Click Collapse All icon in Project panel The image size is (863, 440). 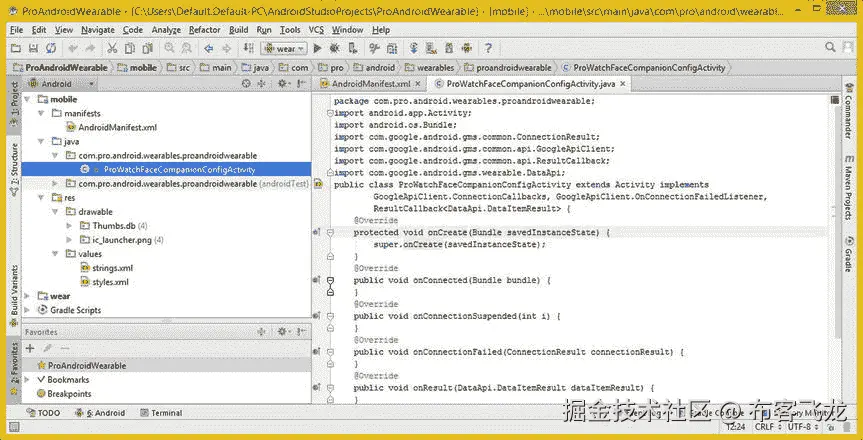click(261, 84)
